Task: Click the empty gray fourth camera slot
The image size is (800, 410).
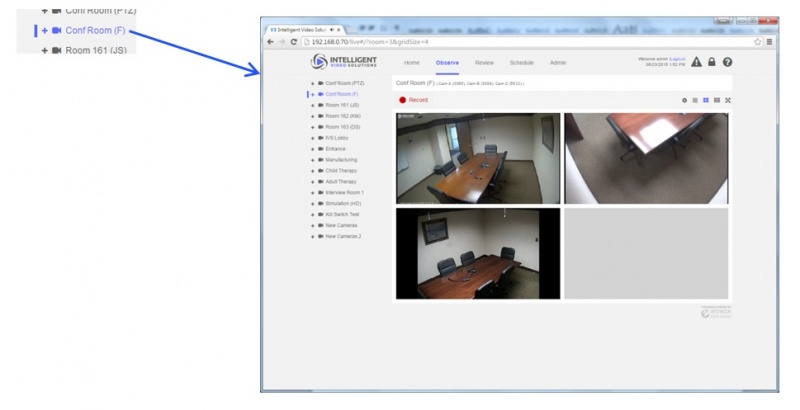Action: (x=646, y=253)
